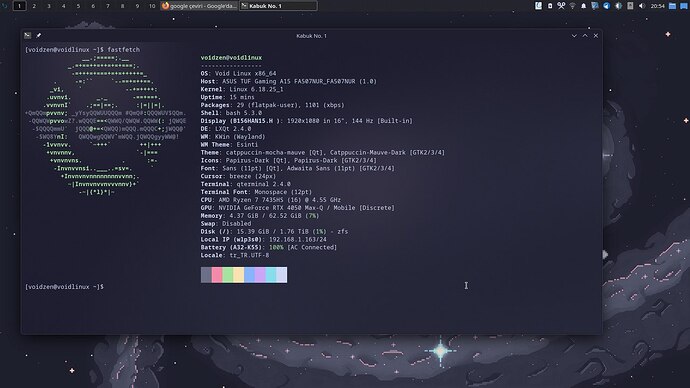Activate the Kabuk No. 1 taskbar entry
This screenshot has width=690, height=388.
[278, 6]
